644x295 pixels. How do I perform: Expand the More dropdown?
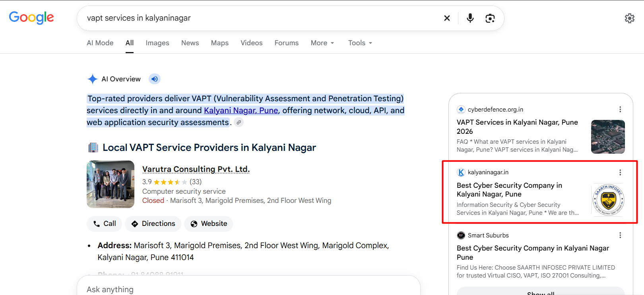(322, 43)
